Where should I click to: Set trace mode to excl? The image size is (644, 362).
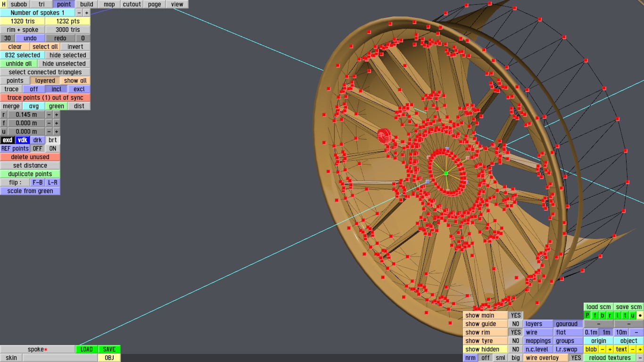click(79, 89)
